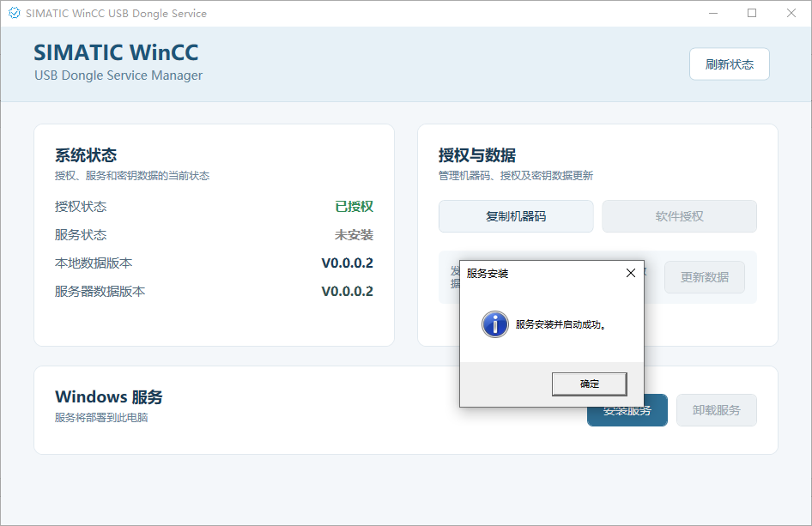The image size is (812, 526).
Task: Click the 服务安装并启动成功 message text
Action: [x=561, y=324]
